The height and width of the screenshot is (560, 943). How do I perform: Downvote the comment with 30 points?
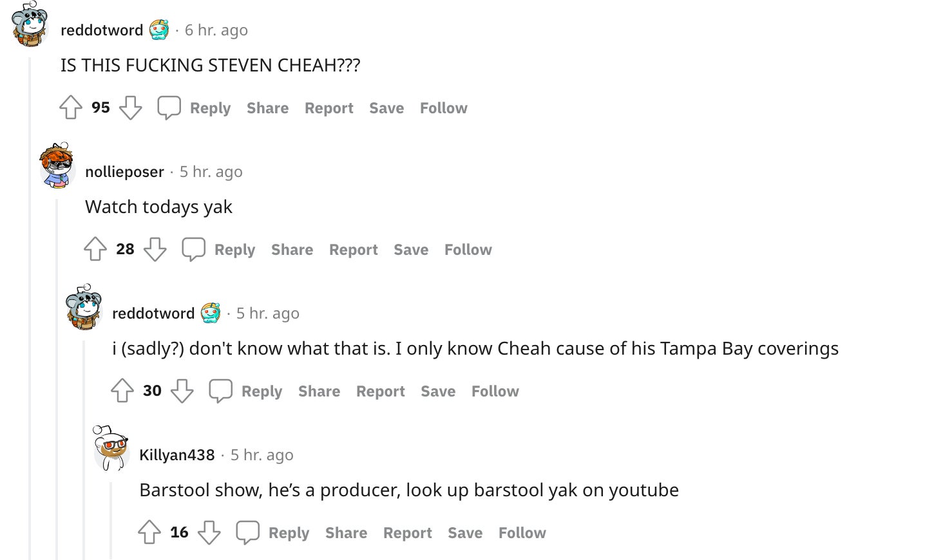tap(182, 391)
